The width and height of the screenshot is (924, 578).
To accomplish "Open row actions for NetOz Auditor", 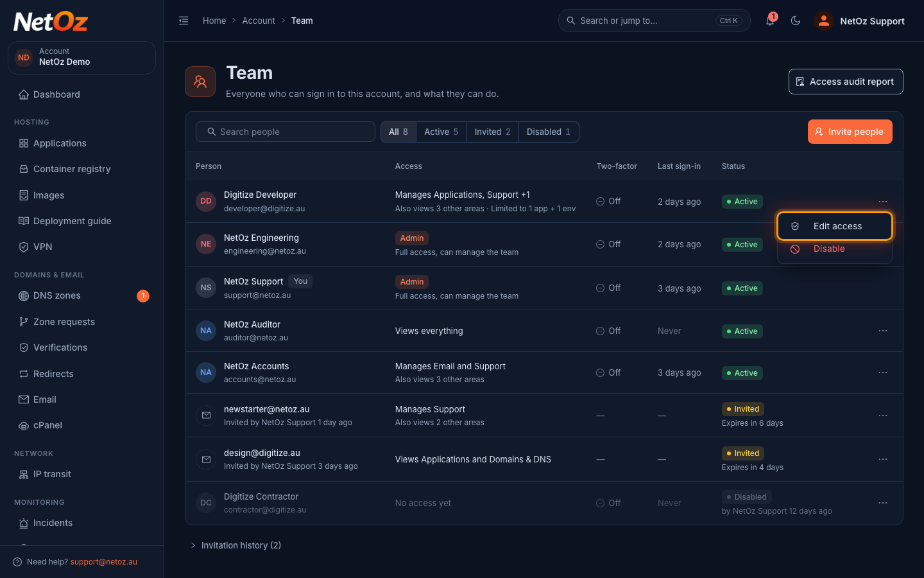I will (883, 331).
